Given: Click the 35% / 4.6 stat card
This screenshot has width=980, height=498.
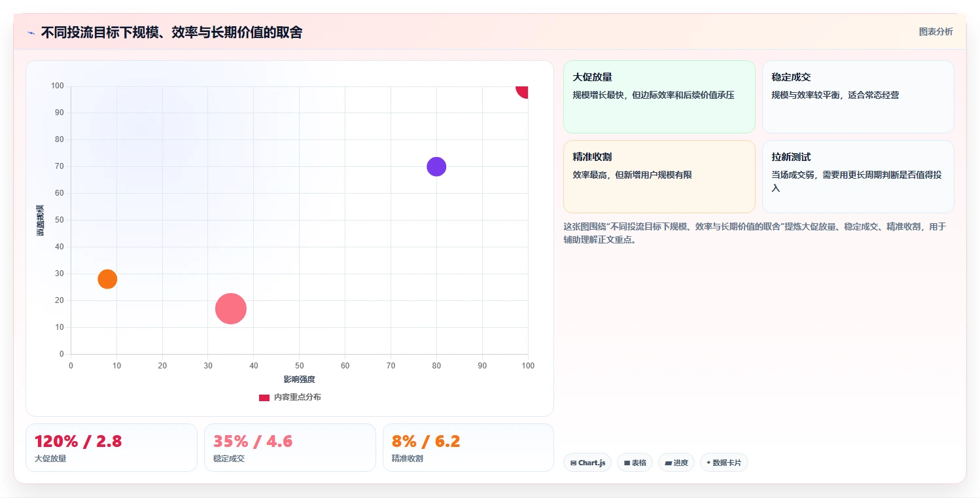Looking at the screenshot, I should (x=290, y=448).
